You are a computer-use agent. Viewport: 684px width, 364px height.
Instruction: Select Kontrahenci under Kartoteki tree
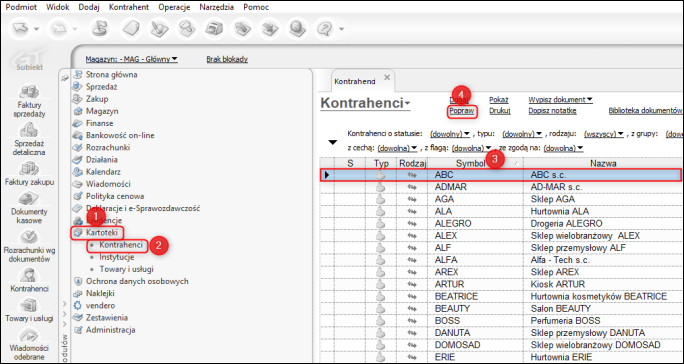(121, 245)
